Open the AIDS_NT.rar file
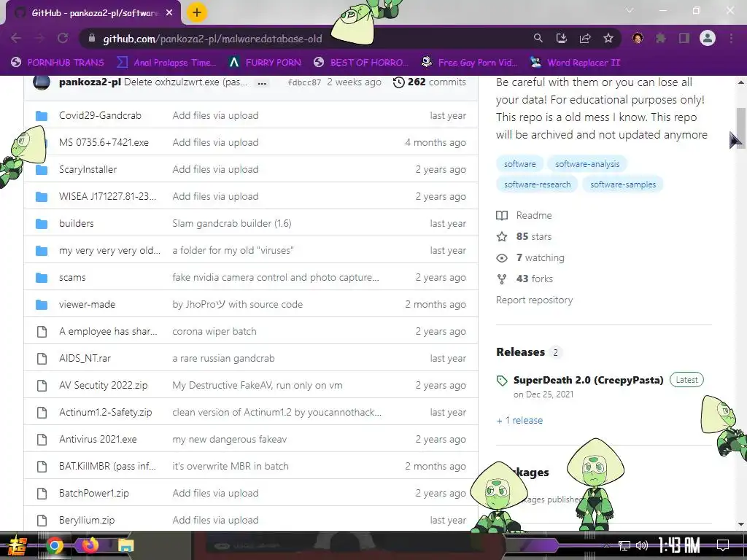The image size is (747, 560). 85,358
